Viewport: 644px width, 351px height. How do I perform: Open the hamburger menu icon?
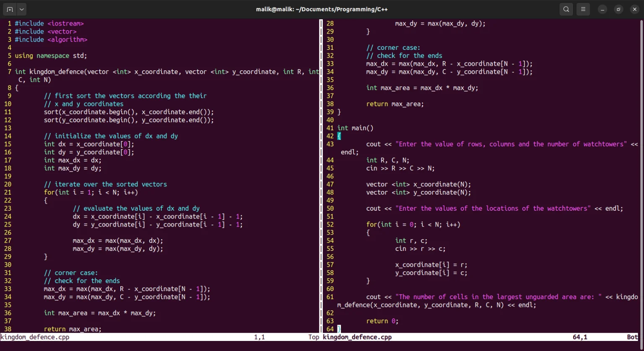pos(583,9)
